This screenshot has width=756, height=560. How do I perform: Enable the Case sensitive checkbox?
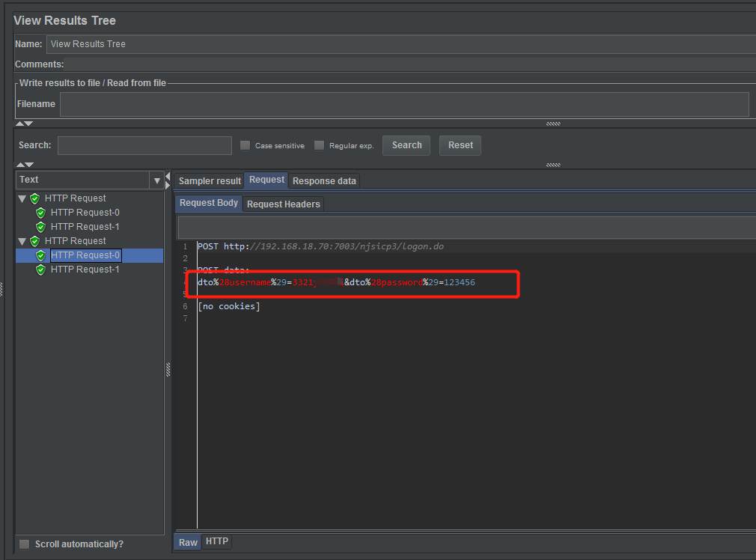245,145
